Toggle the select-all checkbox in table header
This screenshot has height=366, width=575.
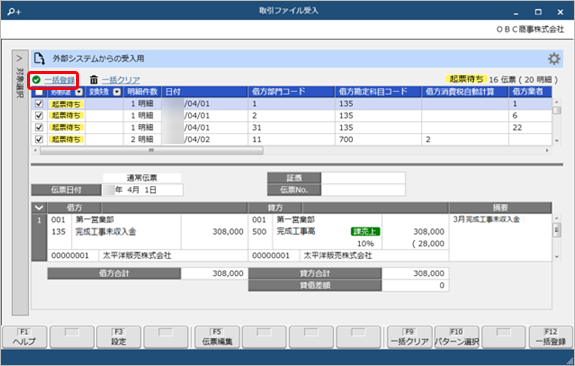coord(39,92)
